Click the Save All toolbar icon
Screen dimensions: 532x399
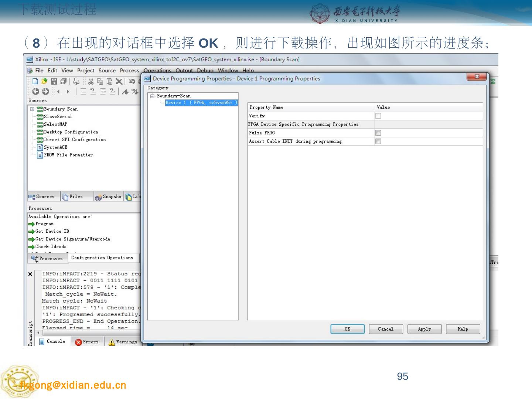[64, 81]
